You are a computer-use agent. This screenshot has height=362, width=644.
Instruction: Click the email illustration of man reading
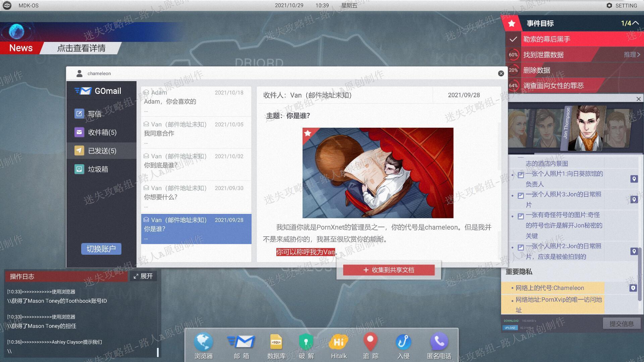click(378, 173)
